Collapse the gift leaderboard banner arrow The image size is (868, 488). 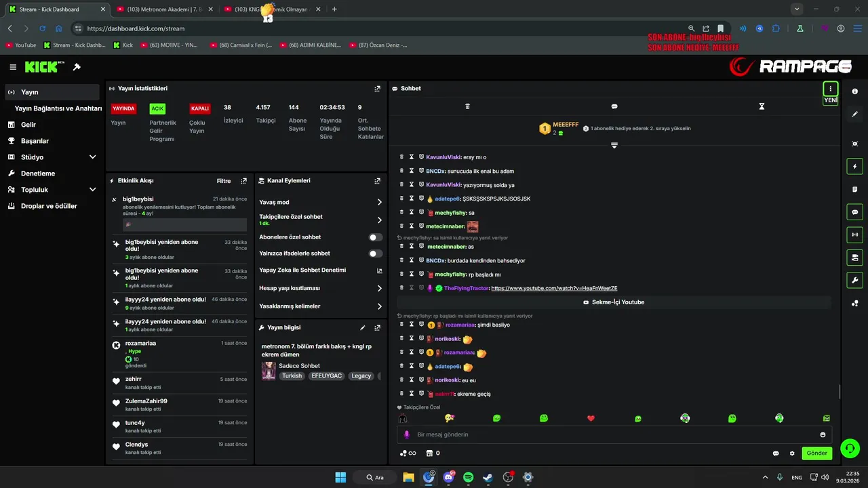coord(614,145)
